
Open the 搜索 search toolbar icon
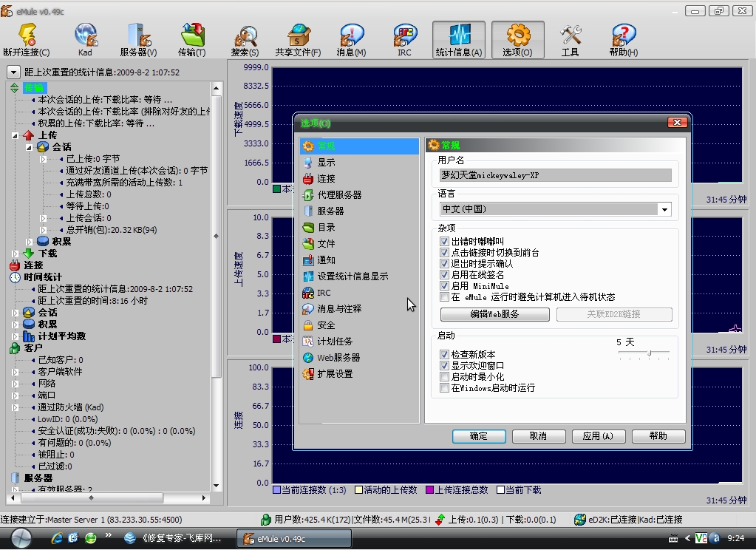245,40
